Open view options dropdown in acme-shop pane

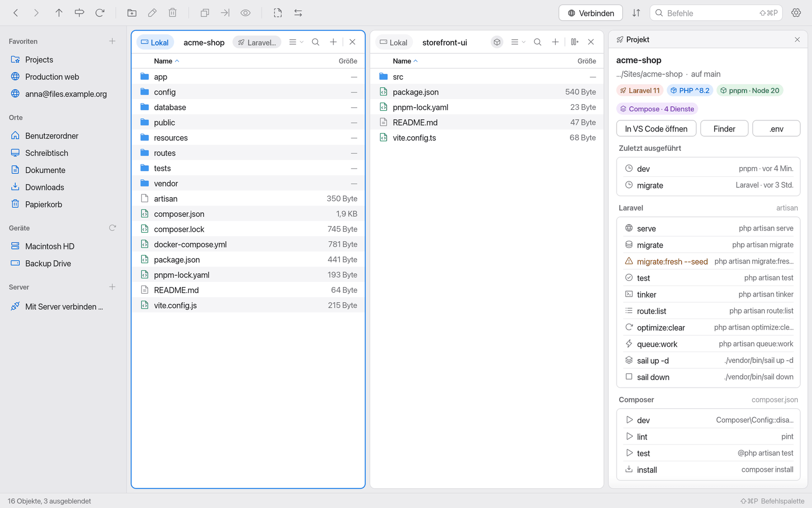point(296,42)
